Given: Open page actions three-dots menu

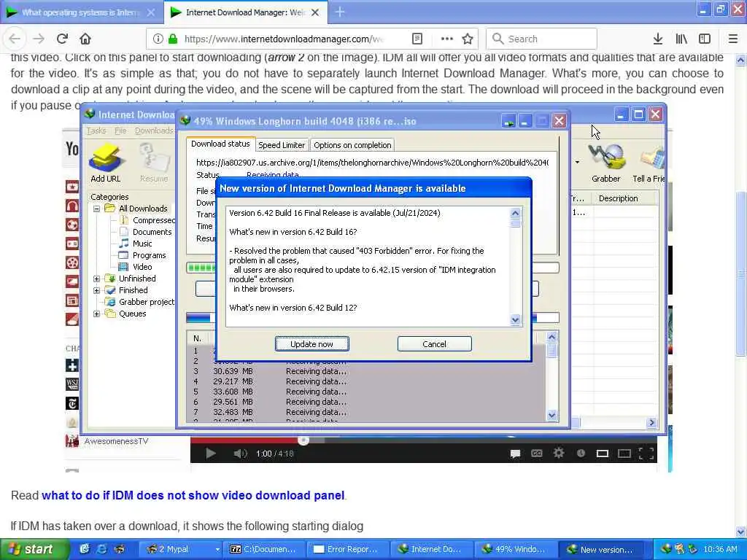Looking at the screenshot, I should click(446, 39).
